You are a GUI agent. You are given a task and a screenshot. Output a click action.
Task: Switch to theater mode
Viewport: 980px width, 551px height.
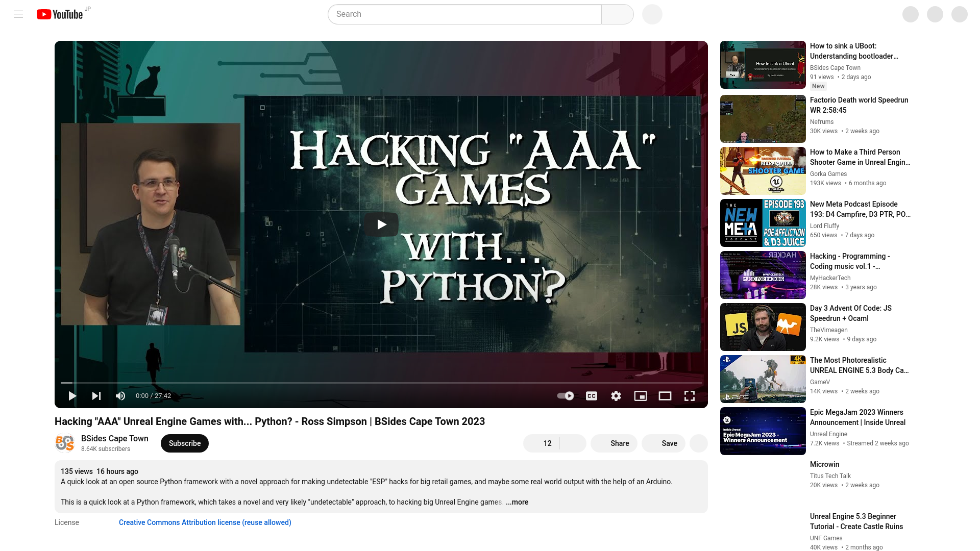665,396
